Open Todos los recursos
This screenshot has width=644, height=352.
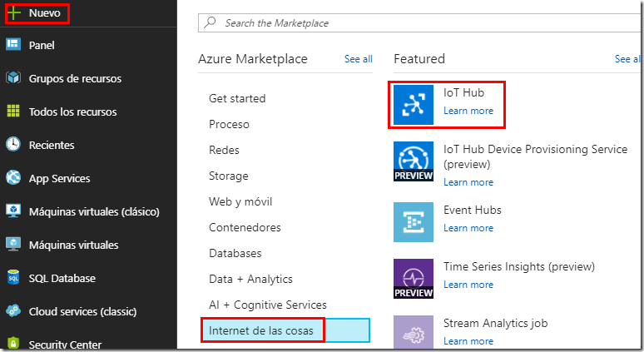click(x=72, y=112)
